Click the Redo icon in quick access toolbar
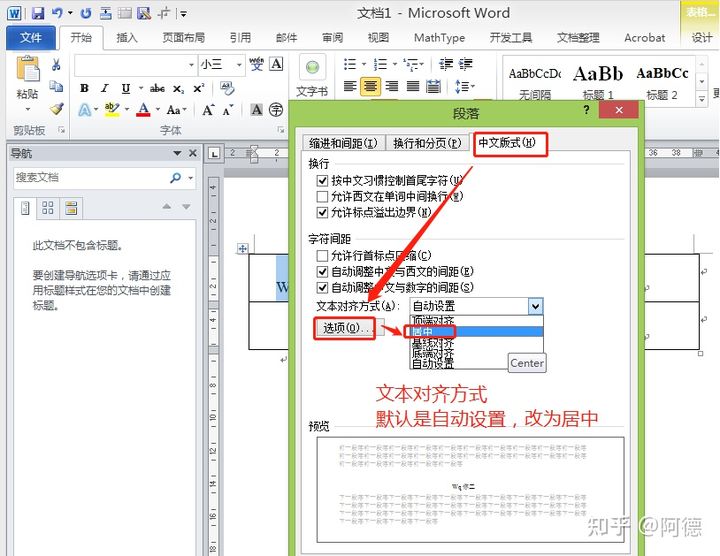Viewport: 720px width, 556px height. (x=86, y=13)
